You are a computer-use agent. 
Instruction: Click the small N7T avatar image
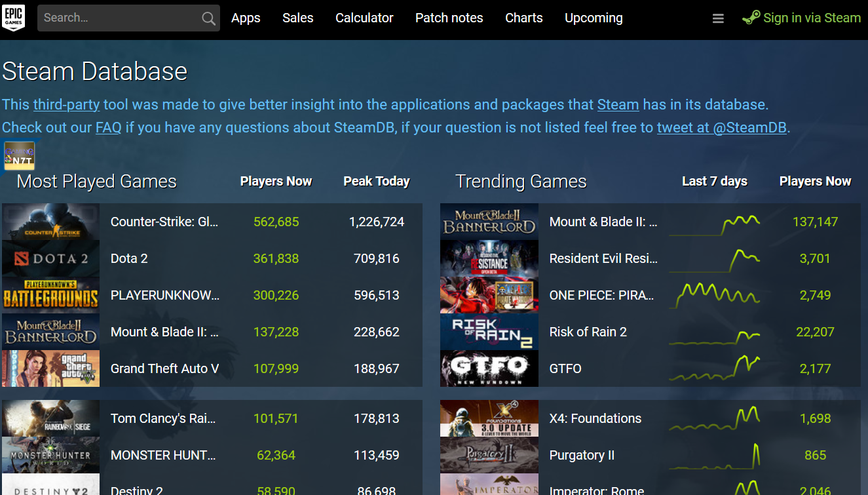[19, 155]
